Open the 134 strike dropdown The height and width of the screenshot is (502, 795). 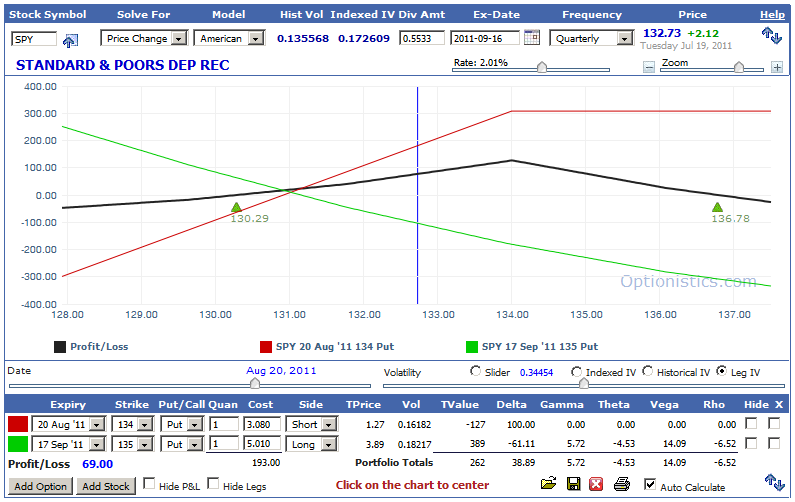[x=133, y=424]
